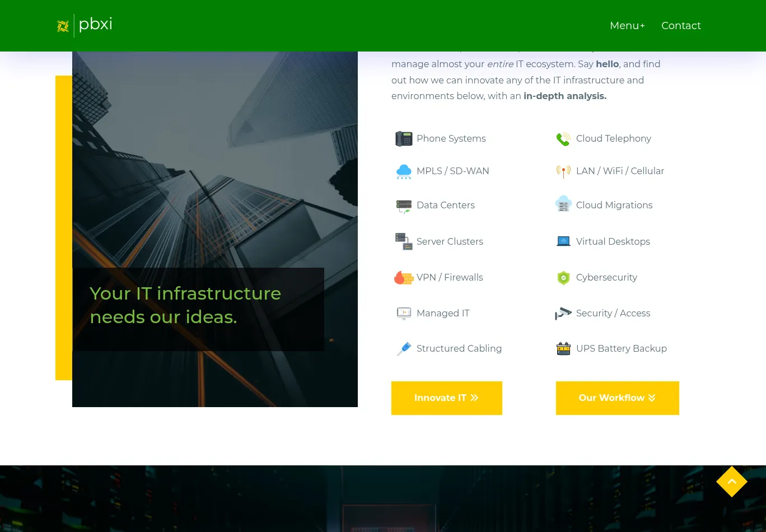Click the pbxi logo icon
This screenshot has height=532, width=766.
63,26
